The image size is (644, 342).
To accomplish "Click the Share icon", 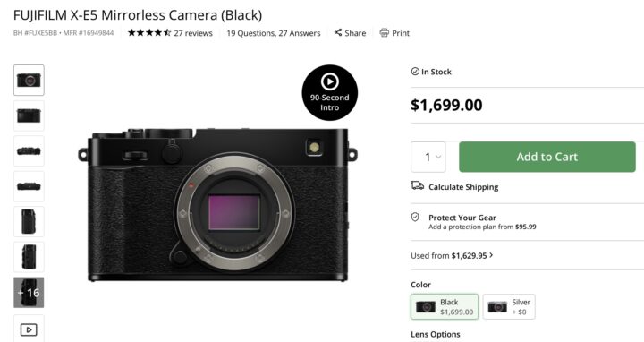I will click(x=338, y=32).
